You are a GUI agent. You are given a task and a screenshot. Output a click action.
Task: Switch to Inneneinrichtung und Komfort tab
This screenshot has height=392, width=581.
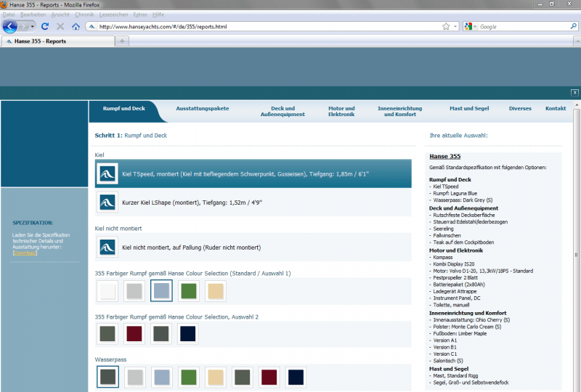click(x=400, y=112)
